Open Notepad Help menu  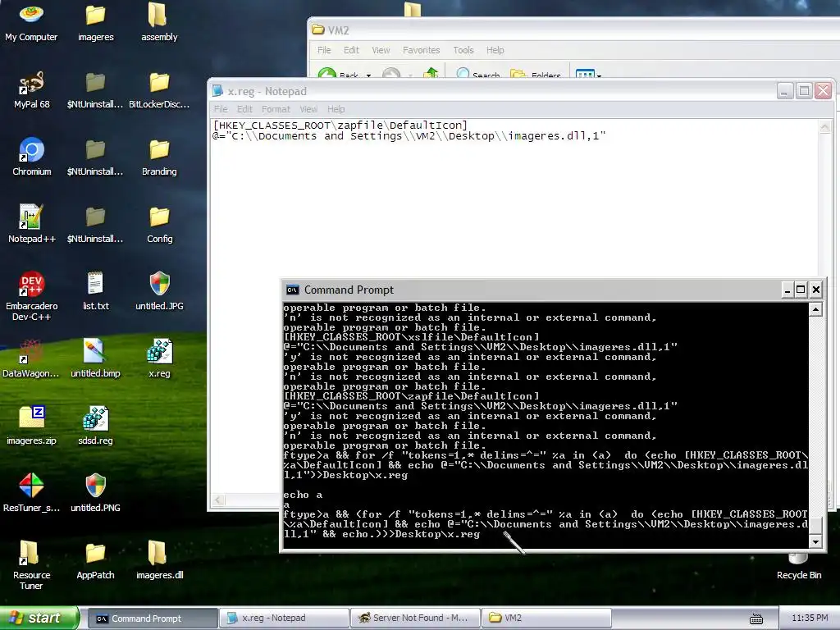tap(336, 109)
